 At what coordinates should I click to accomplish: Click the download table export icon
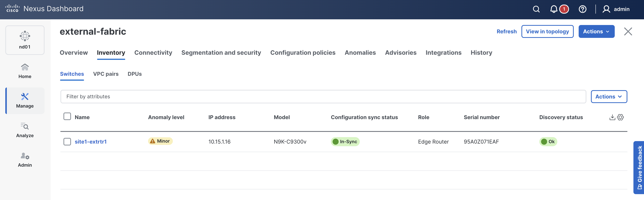[x=612, y=117]
